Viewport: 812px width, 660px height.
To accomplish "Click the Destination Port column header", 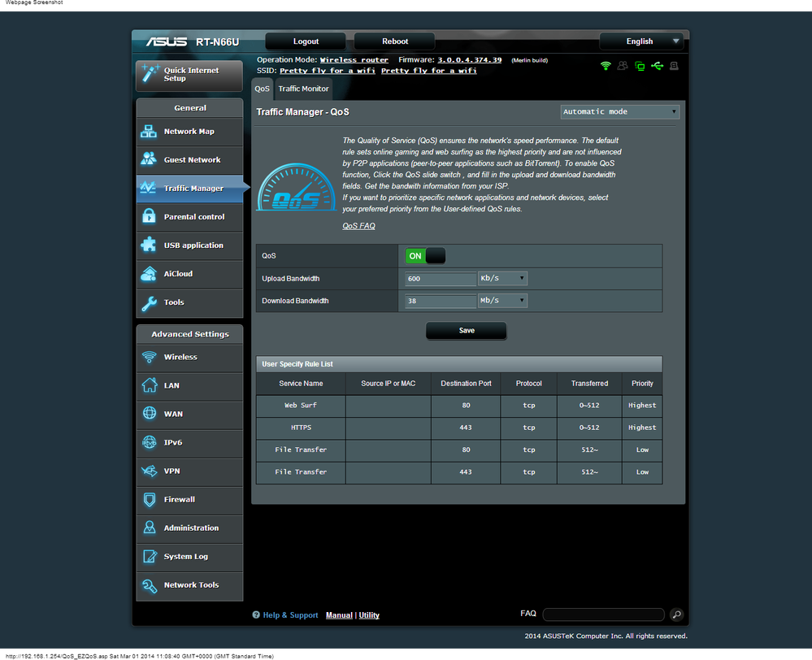I will [x=466, y=384].
